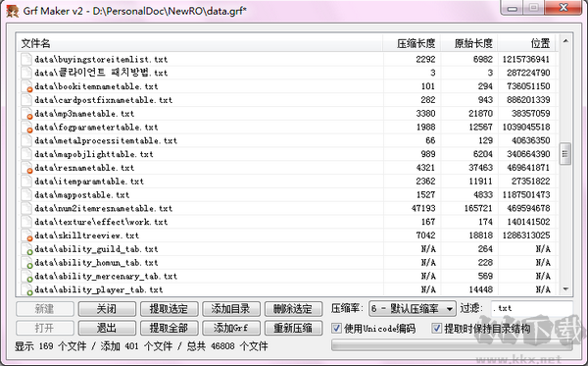Click the 过滤 filter input field

(531, 308)
